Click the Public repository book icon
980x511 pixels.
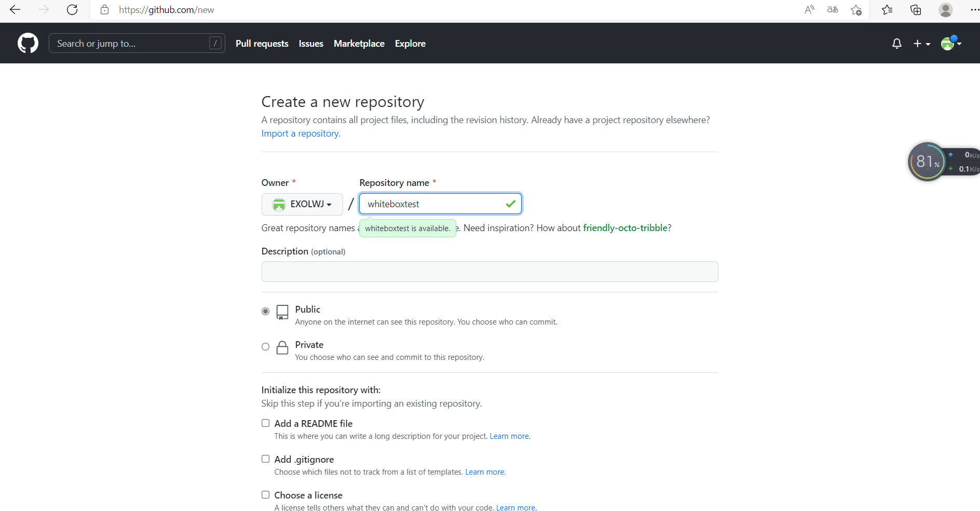click(282, 312)
